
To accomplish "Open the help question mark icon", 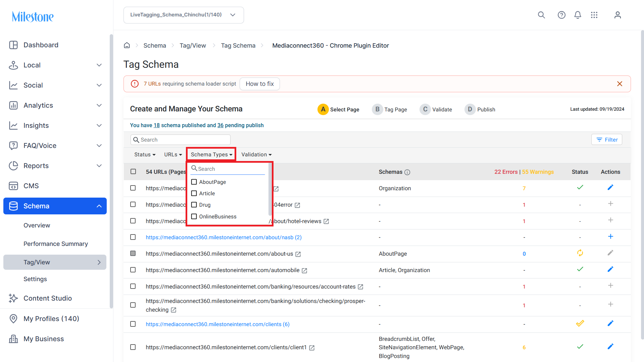I will 561,15.
